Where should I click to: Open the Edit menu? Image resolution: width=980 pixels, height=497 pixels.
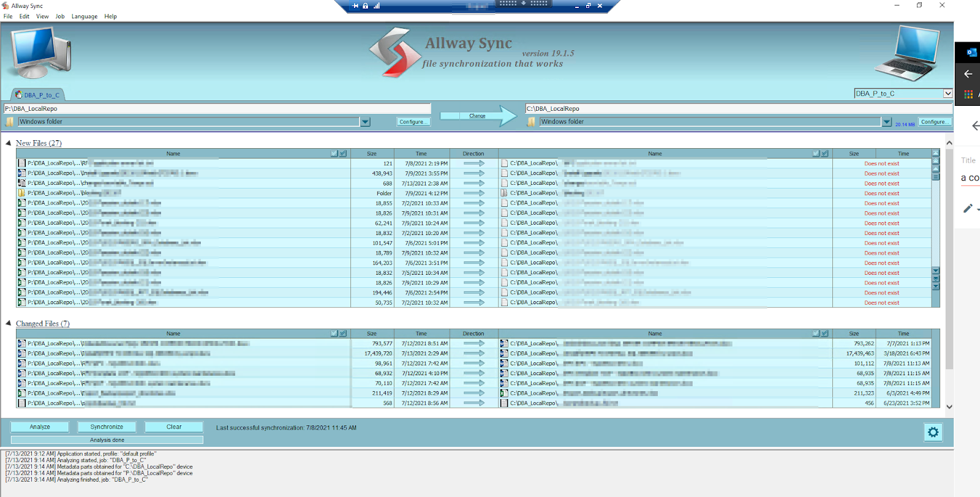coord(24,17)
